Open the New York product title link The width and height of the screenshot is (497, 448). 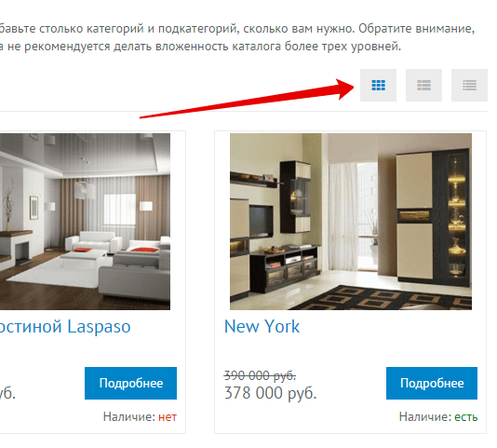(262, 327)
